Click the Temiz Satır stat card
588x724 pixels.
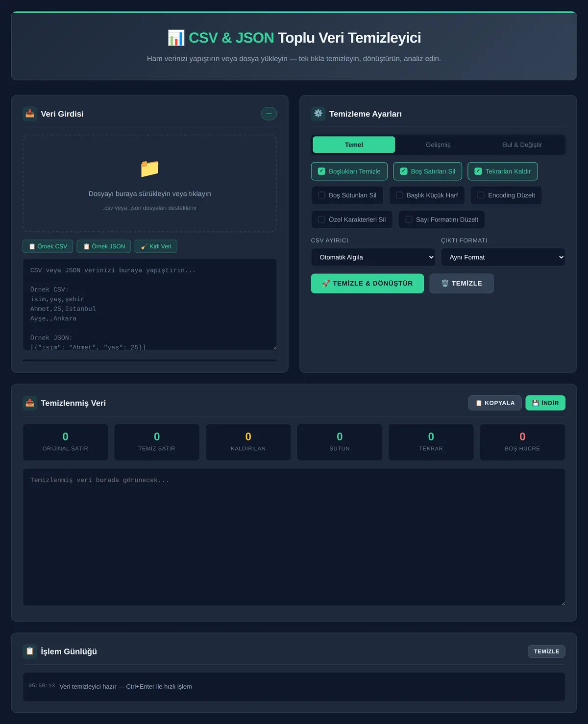(x=157, y=442)
